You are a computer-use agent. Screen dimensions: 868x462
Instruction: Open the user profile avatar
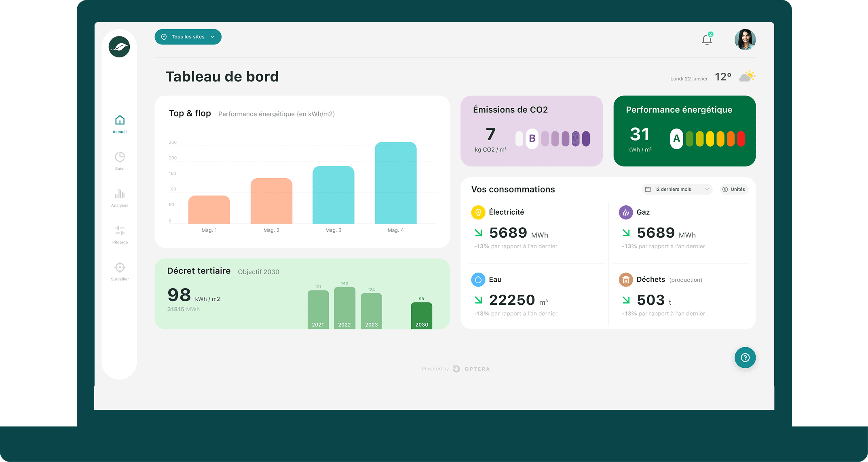(745, 40)
